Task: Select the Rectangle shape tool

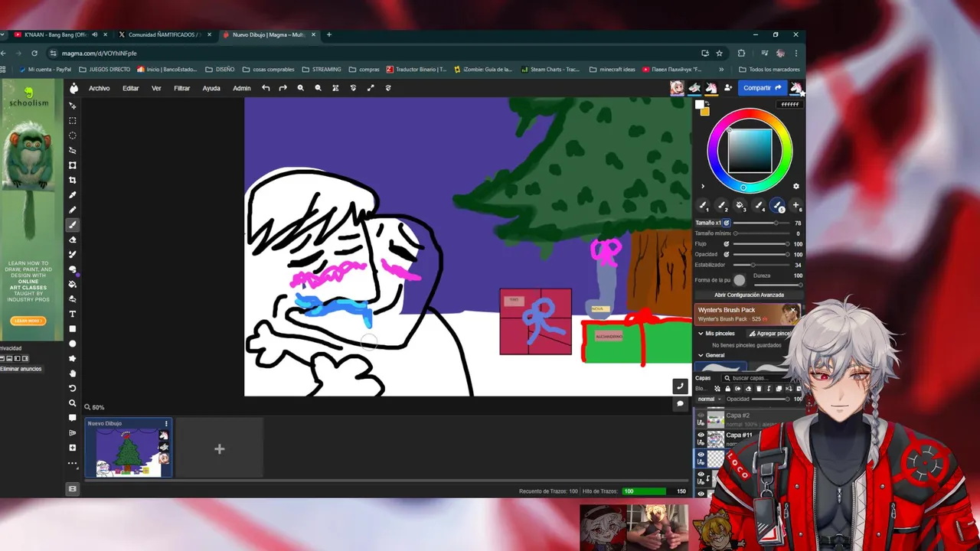Action: (73, 329)
